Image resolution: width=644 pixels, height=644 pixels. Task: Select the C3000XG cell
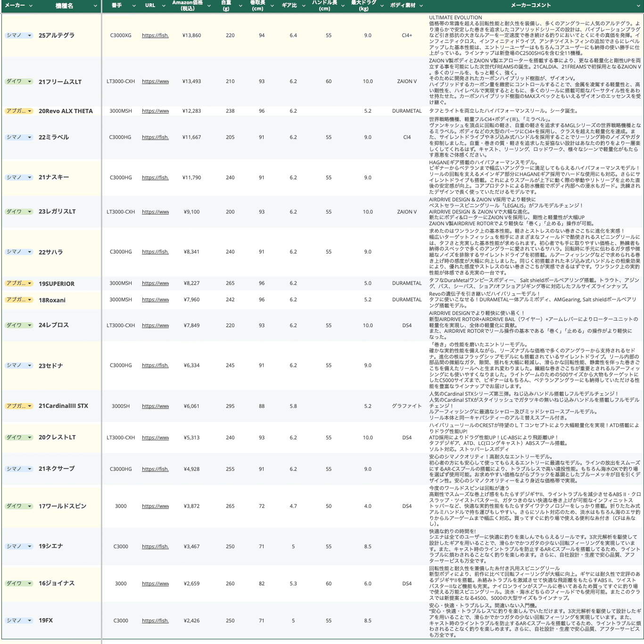[x=121, y=35]
